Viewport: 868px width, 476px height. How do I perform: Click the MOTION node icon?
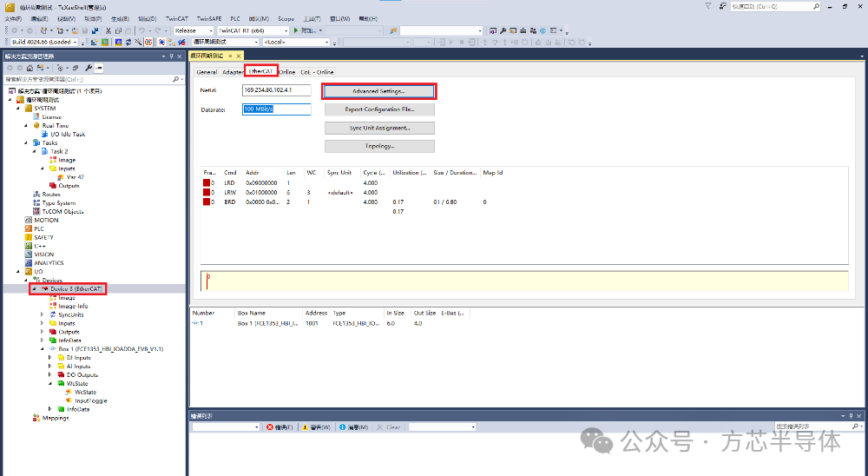click(x=29, y=220)
